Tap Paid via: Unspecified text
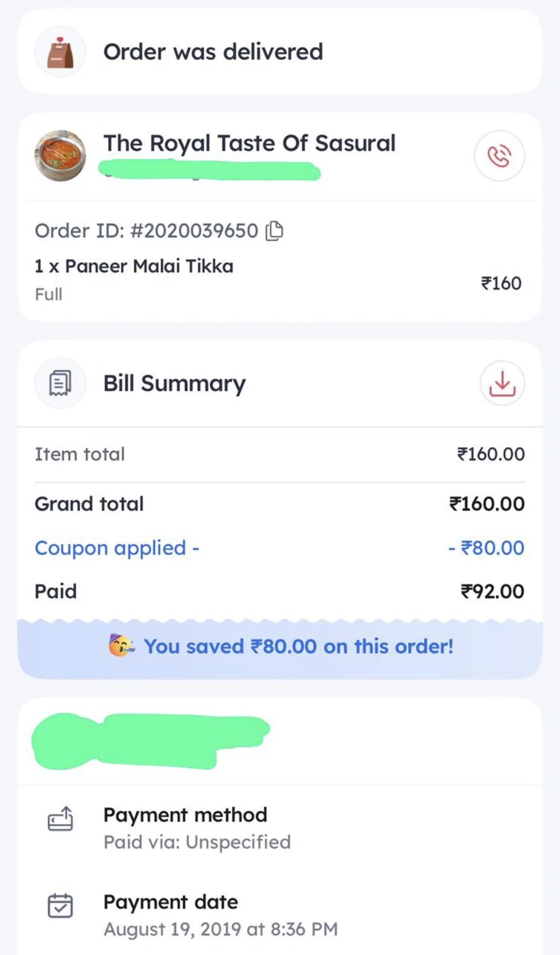 [x=197, y=842]
